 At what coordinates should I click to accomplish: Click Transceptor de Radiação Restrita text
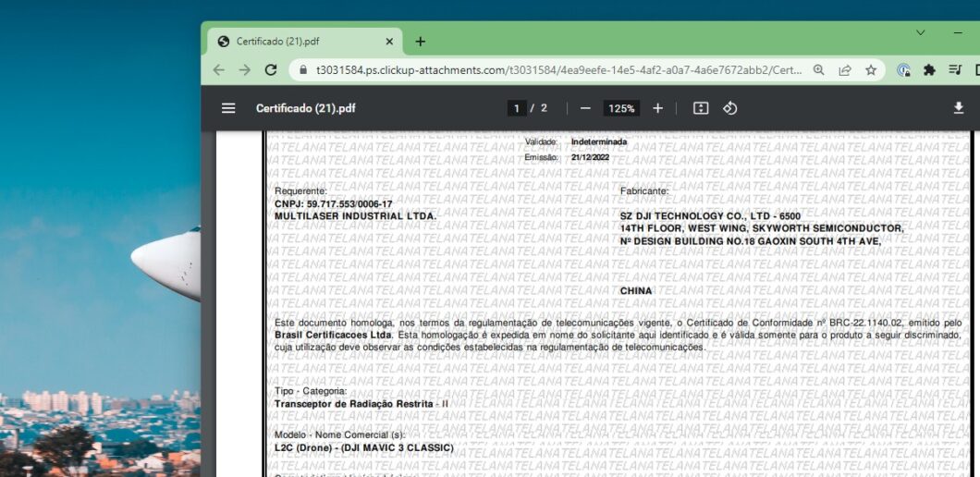click(354, 404)
